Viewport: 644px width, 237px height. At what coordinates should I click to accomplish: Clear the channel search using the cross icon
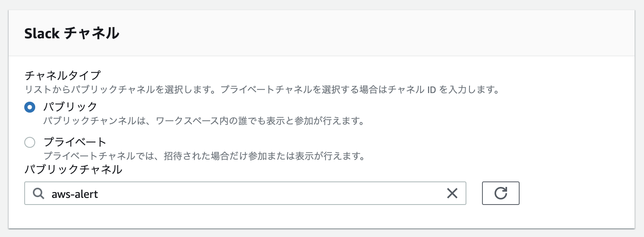(x=453, y=193)
